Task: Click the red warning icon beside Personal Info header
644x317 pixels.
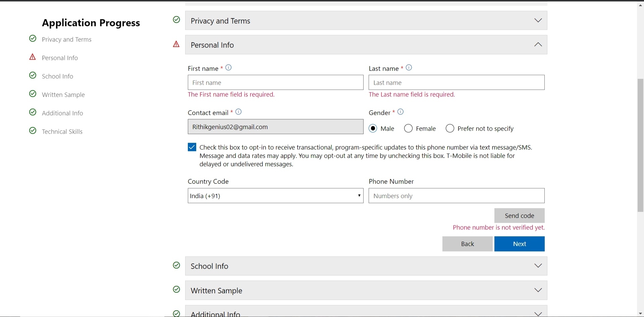Action: (x=176, y=44)
